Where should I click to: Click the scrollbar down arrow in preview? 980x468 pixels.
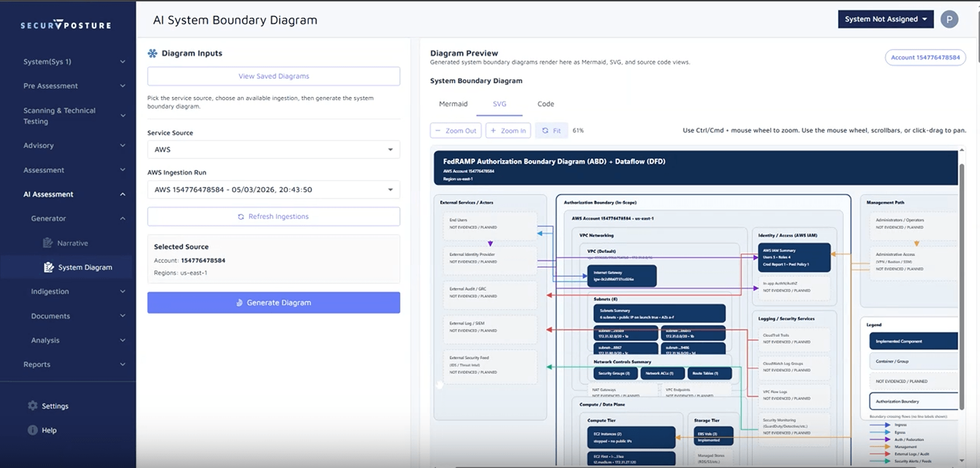tap(961, 460)
